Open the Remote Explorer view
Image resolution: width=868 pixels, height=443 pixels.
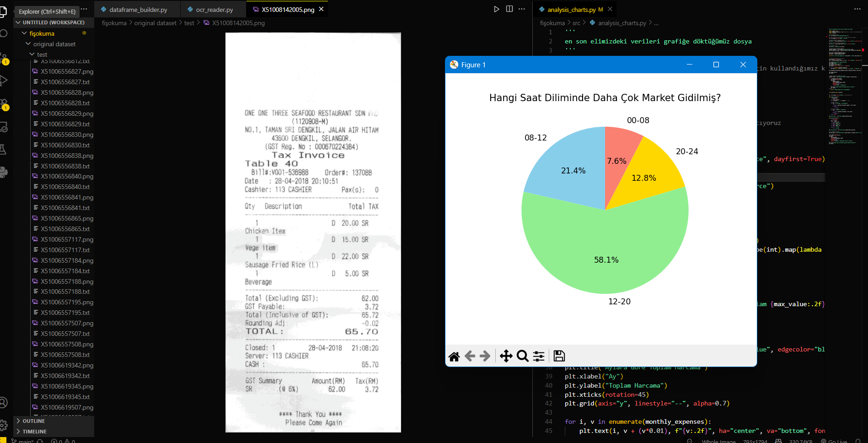pos(3,127)
